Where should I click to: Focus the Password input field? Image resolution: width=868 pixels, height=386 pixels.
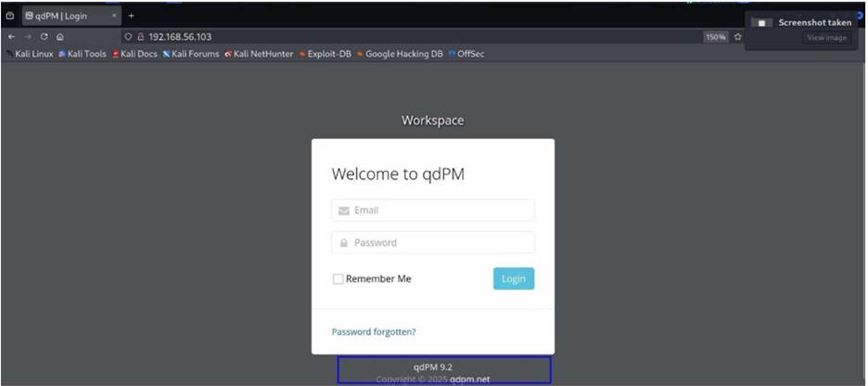[433, 243]
